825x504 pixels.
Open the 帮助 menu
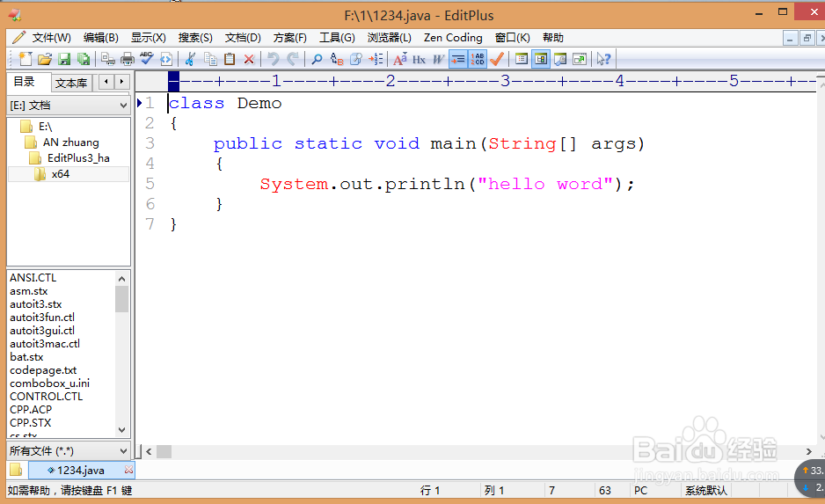point(553,37)
